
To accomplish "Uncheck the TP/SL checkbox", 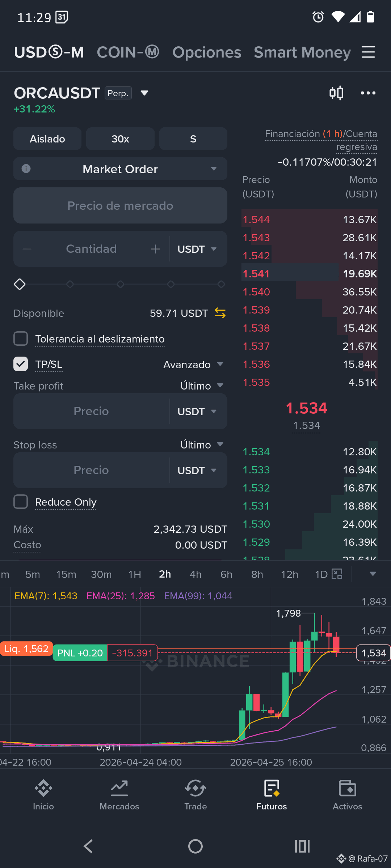I will pyautogui.click(x=21, y=364).
